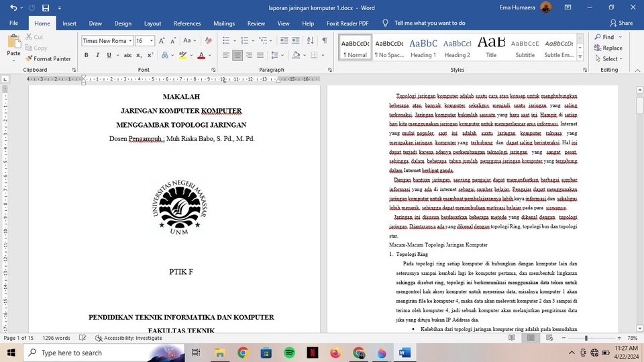This screenshot has height=362, width=644.
Task: Open Replace dialog from Editing group
Action: (608, 48)
